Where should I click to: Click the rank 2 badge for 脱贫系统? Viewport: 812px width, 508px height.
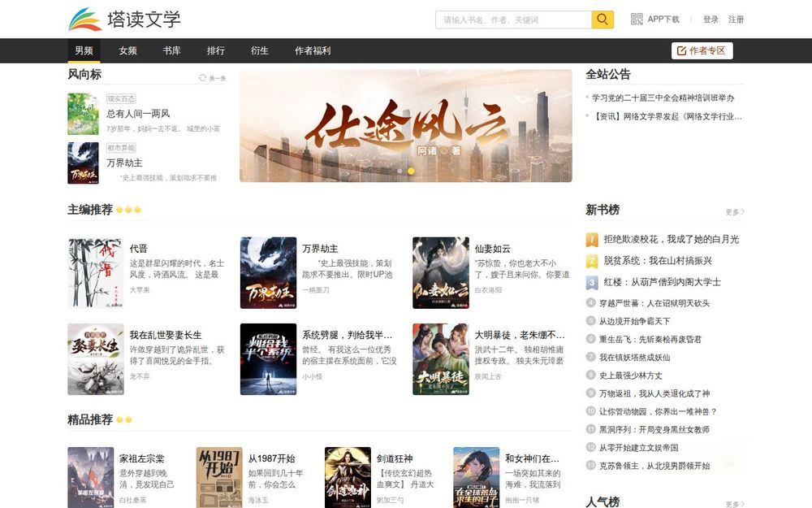(592, 261)
